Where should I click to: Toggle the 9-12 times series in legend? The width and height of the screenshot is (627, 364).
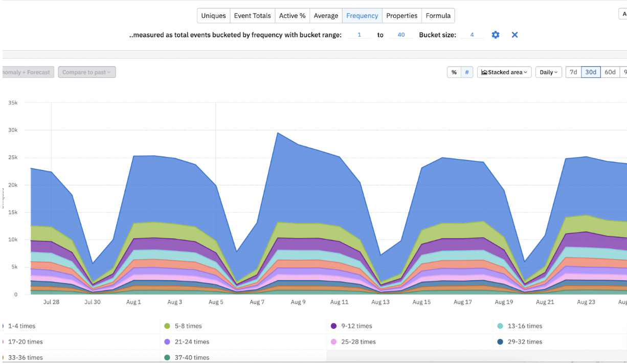pos(351,326)
